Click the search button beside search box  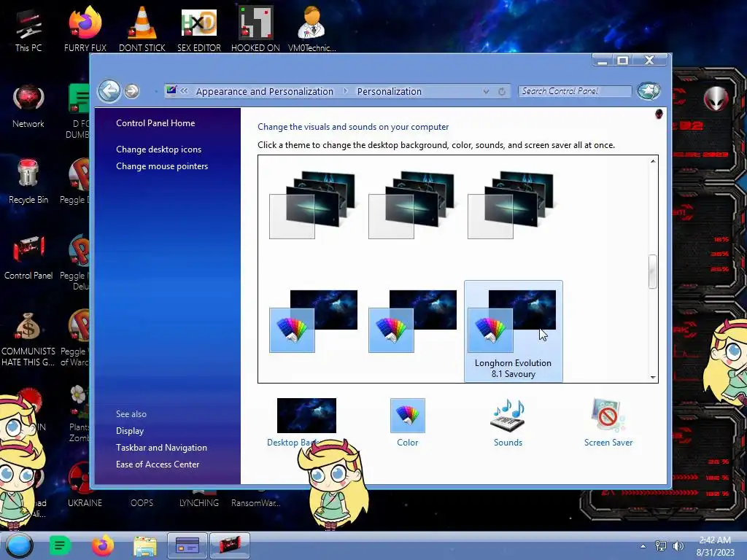tap(649, 91)
